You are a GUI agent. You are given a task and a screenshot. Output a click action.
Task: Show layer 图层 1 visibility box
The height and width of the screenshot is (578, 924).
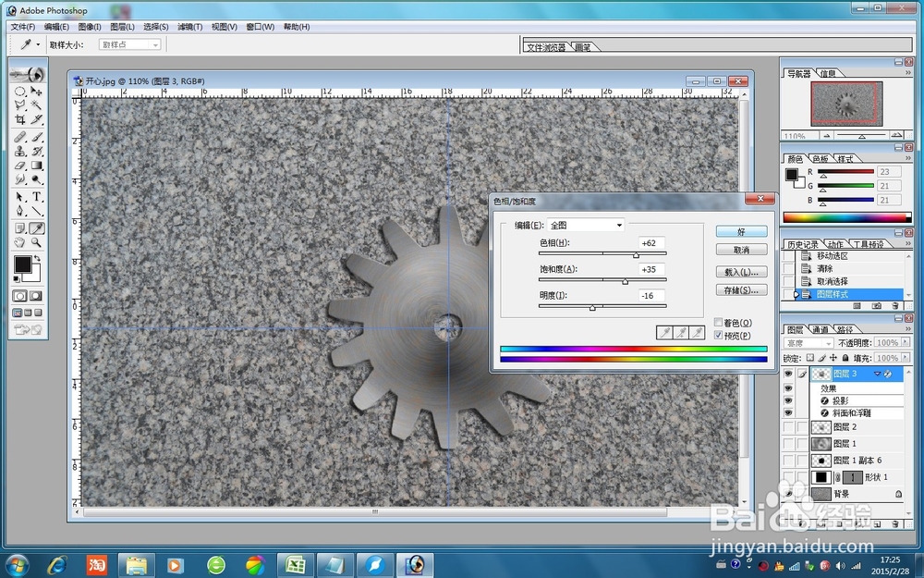(788, 444)
